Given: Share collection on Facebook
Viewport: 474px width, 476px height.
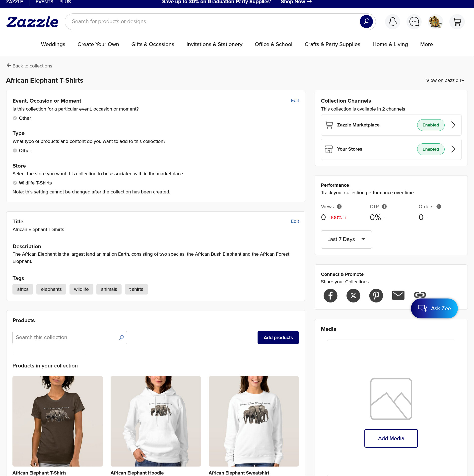Looking at the screenshot, I should pos(330,296).
